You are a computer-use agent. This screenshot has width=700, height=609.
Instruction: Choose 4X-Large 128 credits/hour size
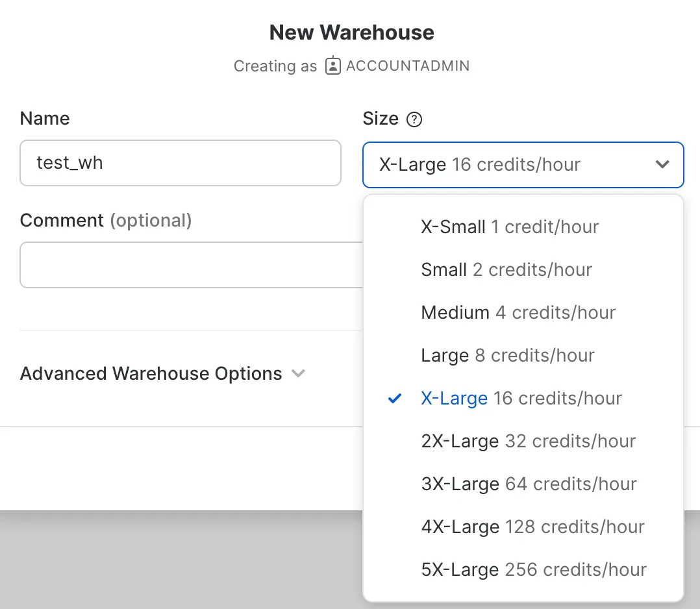point(532,527)
